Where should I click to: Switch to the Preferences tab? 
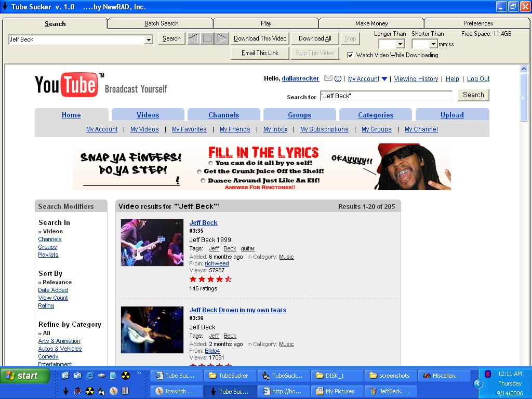point(478,23)
